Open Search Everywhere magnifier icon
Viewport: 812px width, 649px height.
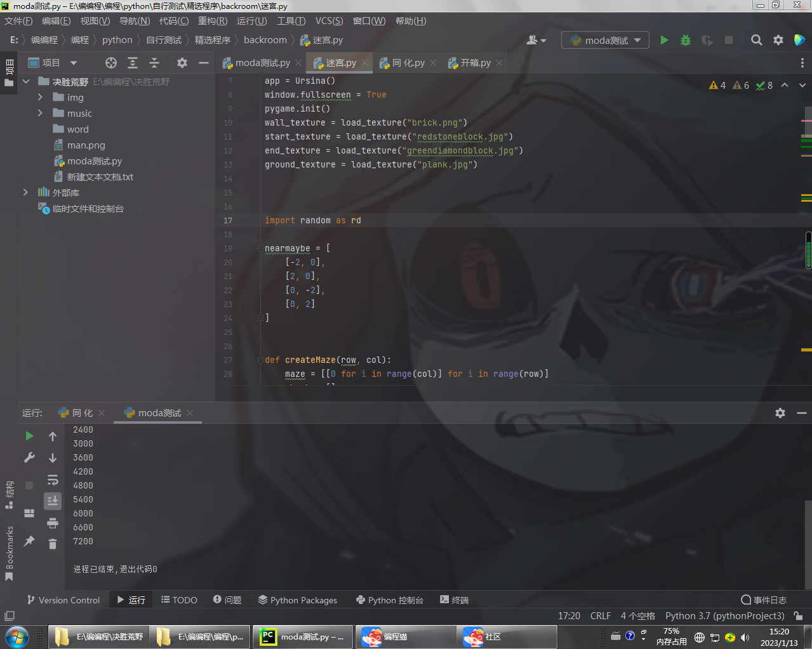(x=757, y=40)
